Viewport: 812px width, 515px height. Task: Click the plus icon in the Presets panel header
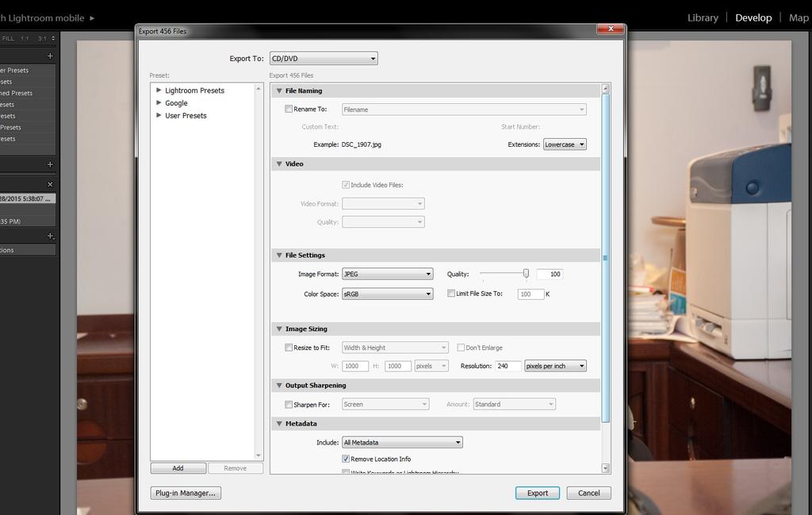pyautogui.click(x=50, y=56)
